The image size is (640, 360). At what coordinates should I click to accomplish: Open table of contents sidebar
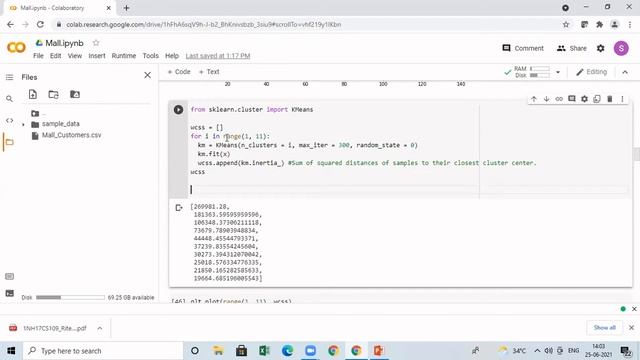tap(9, 77)
